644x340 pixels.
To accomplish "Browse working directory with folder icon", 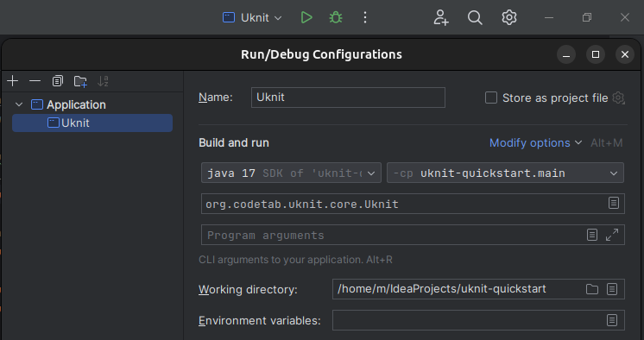I will (x=592, y=289).
